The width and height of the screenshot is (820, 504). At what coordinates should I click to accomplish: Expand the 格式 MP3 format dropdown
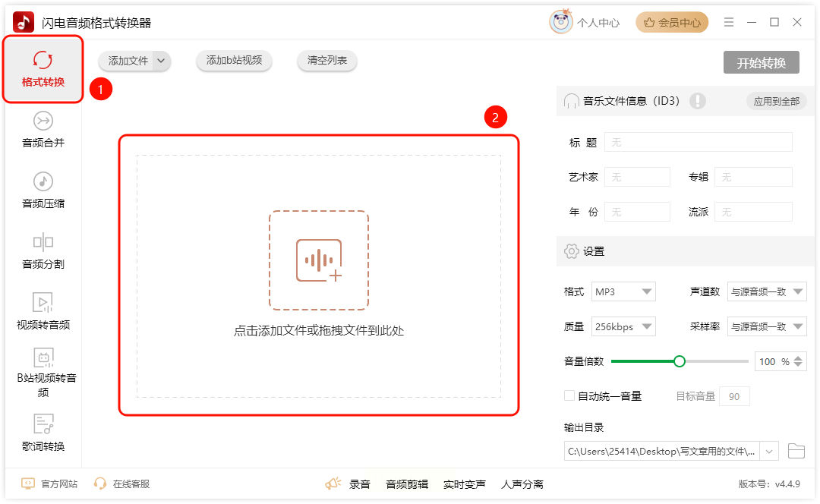click(x=623, y=291)
